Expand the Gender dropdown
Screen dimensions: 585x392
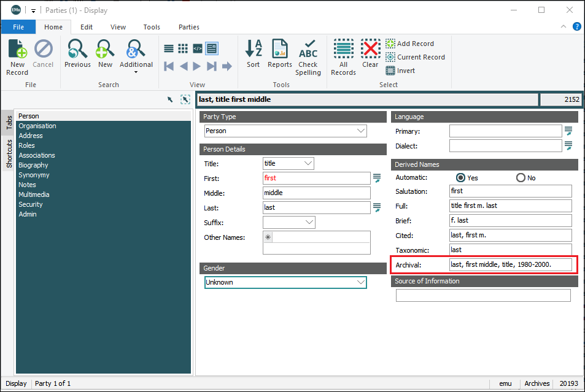pos(360,282)
